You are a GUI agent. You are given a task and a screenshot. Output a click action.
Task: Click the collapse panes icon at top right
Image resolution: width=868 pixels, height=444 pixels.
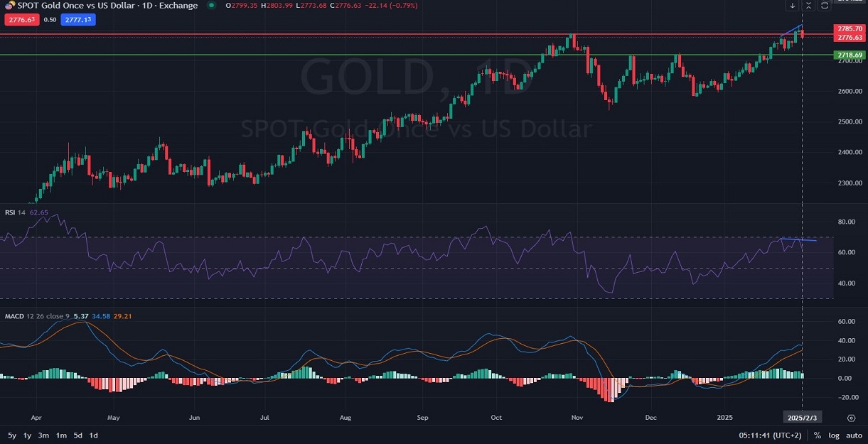pos(808,6)
